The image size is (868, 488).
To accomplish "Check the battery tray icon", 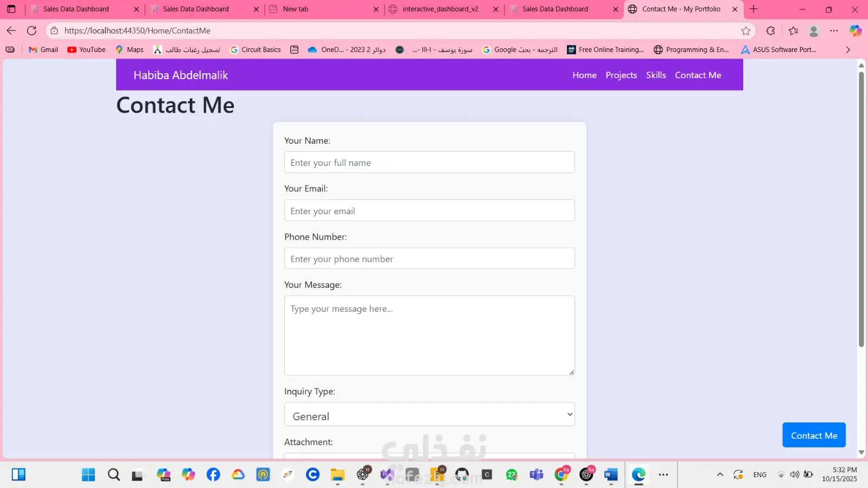I will tap(808, 475).
